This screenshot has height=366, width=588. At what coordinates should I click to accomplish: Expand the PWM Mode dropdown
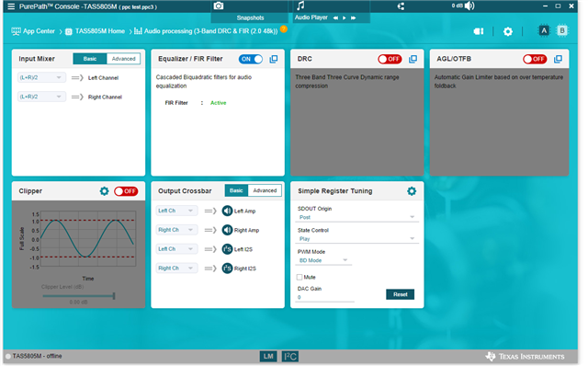(x=324, y=260)
